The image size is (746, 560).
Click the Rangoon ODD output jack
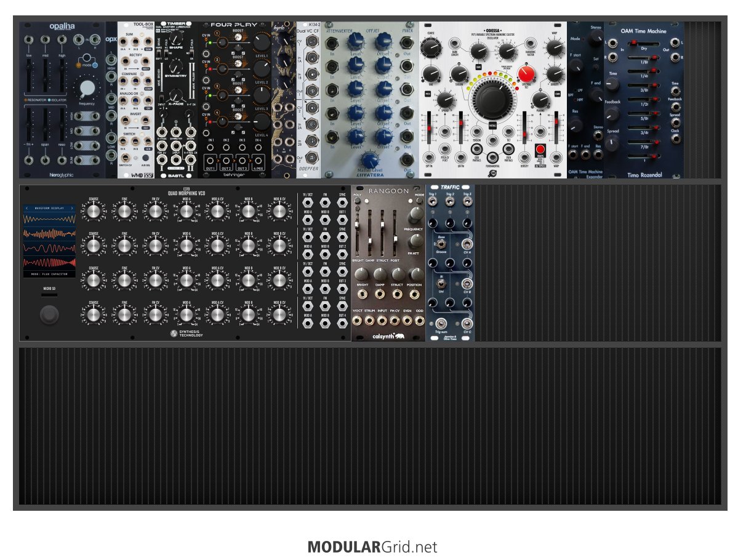point(419,321)
